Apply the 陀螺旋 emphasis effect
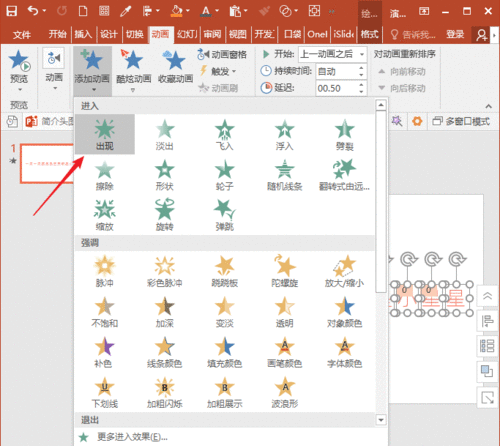Image resolution: width=500 pixels, height=446 pixels. pos(285,271)
